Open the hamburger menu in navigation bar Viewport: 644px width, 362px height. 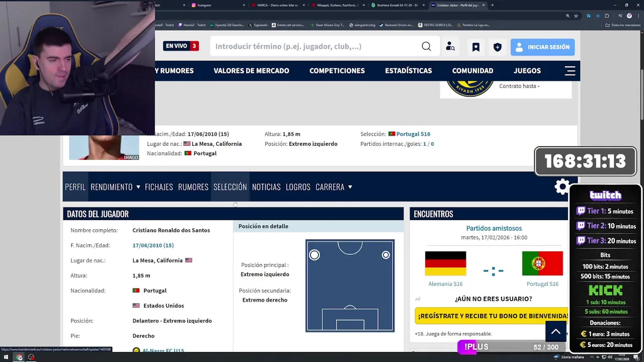tap(570, 71)
